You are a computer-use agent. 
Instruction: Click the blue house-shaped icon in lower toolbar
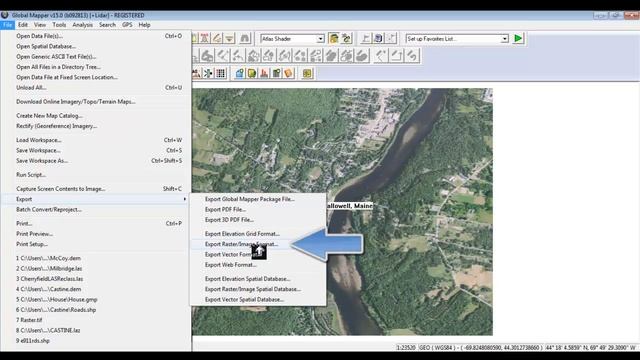point(240,73)
